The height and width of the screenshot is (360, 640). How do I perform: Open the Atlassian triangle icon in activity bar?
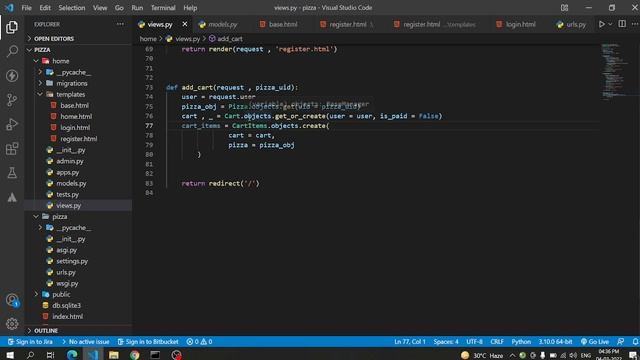(12, 197)
